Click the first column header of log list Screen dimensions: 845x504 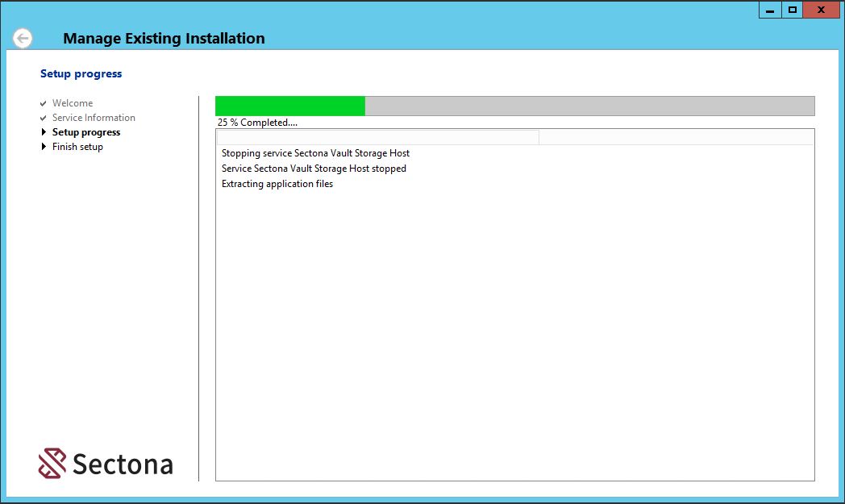[x=377, y=138]
